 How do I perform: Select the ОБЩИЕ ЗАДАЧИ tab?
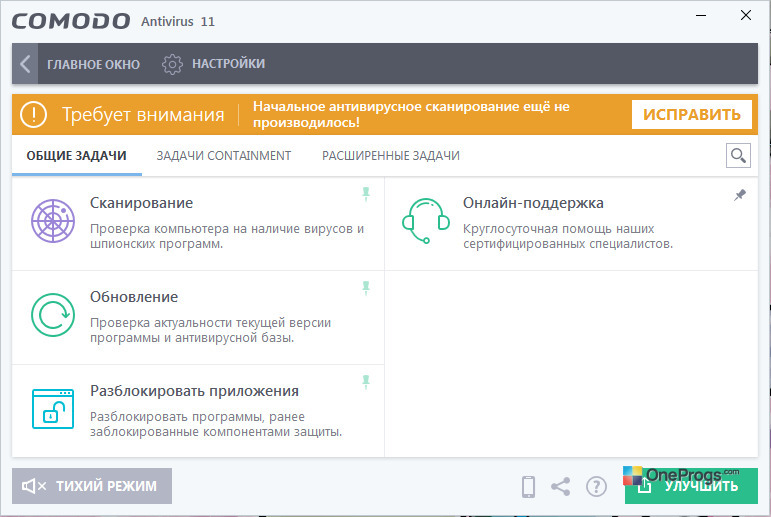(x=77, y=156)
